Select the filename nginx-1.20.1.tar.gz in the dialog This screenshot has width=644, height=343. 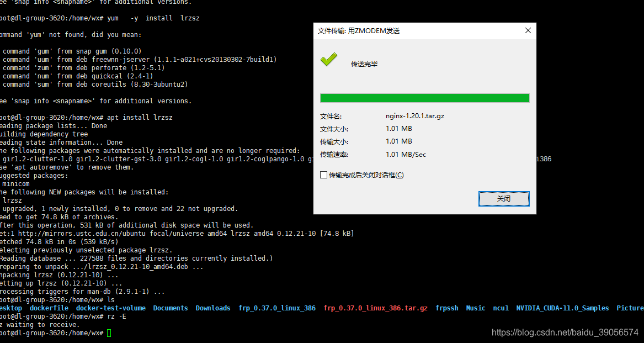click(415, 116)
